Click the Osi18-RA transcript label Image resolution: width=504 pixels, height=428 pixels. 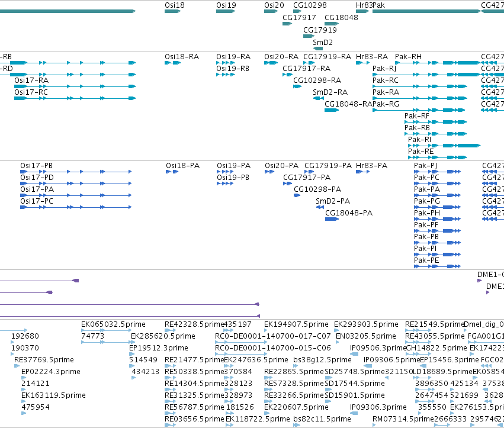click(x=182, y=57)
